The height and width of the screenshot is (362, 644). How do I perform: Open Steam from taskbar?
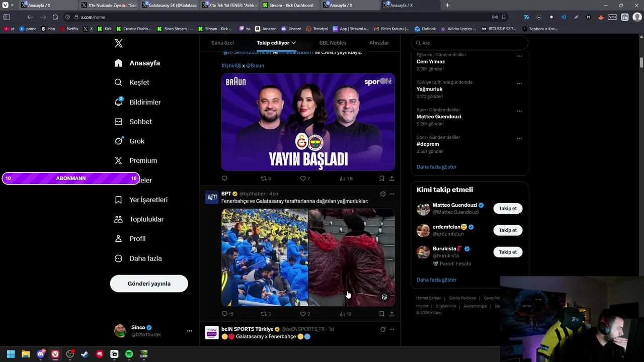pyautogui.click(x=85, y=354)
